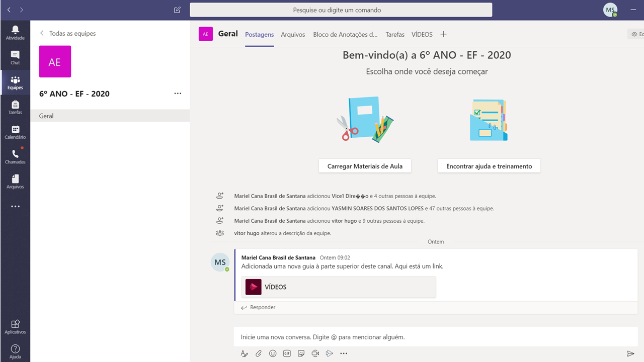Click team name 6º ANO - EF - 2020
Viewport: 644px width, 362px height.
pyautogui.click(x=74, y=94)
